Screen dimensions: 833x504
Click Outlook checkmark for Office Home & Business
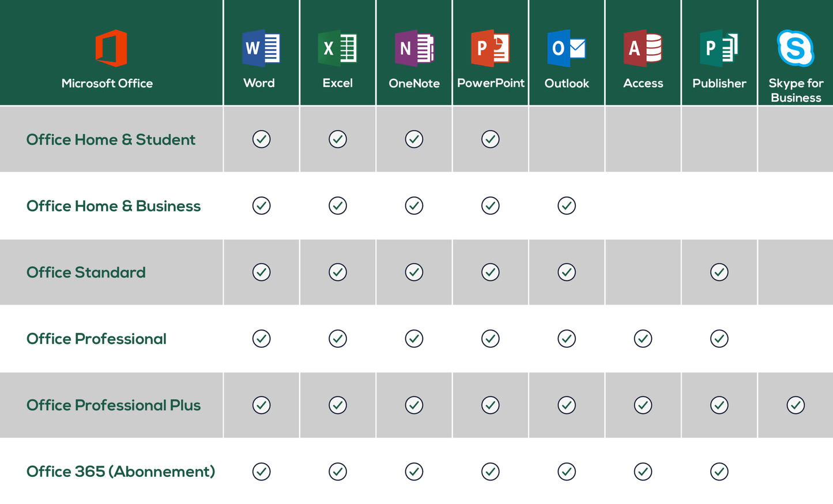[x=567, y=206]
